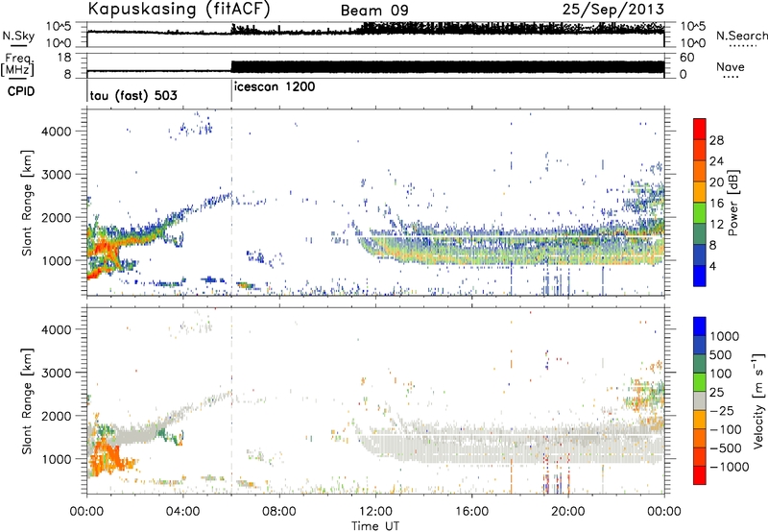Click the 28 value on the Power colorbar

click(x=716, y=140)
